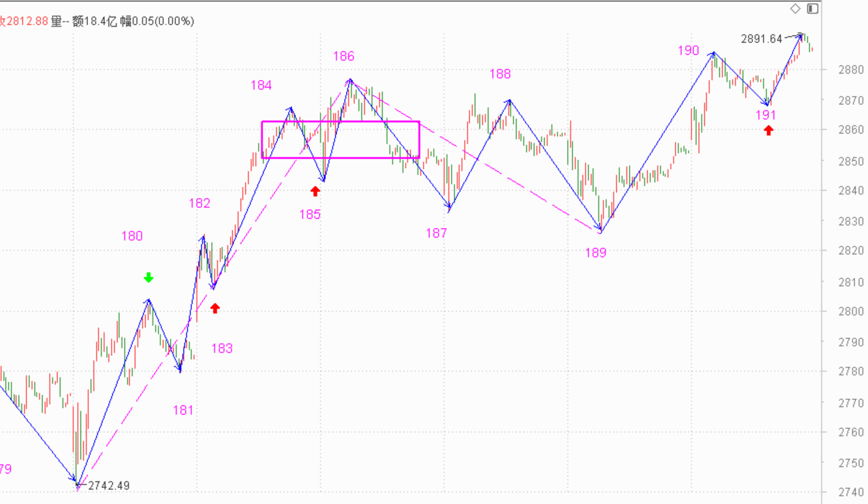The height and width of the screenshot is (504, 868).
Task: Select stroke label 185
Action: click(x=310, y=215)
